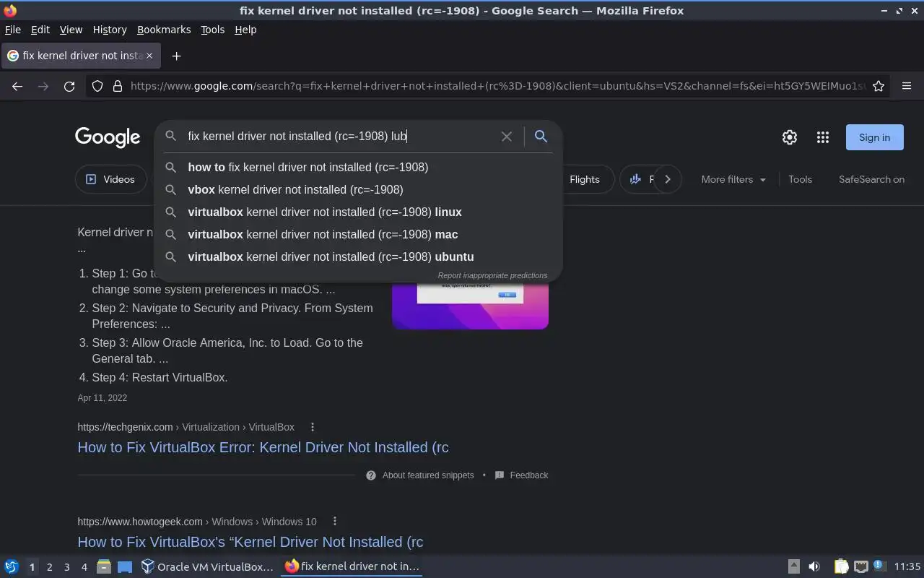Viewport: 924px width, 578px height.
Task: Open Google quick settings gear
Action: (790, 137)
